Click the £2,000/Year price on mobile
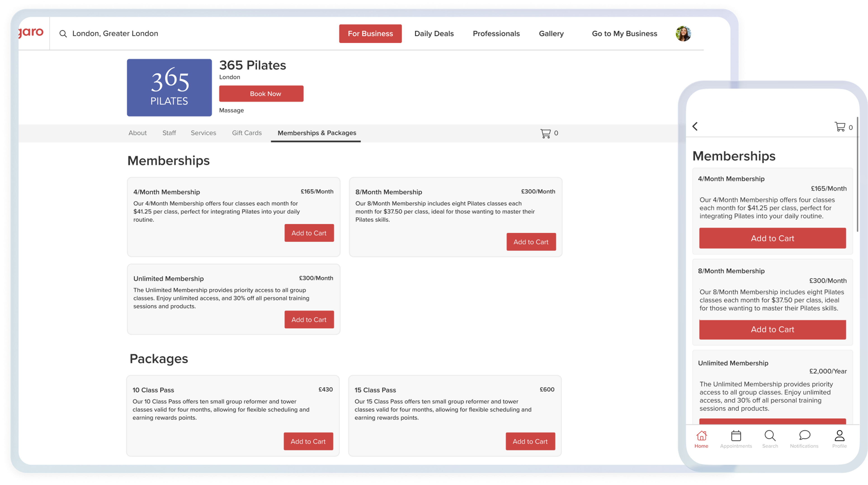 828,371
